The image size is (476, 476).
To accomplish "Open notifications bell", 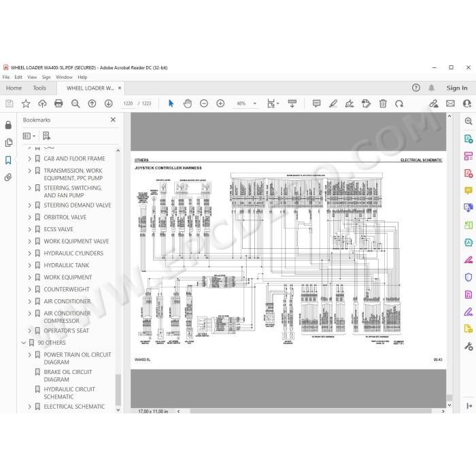I will (431, 88).
